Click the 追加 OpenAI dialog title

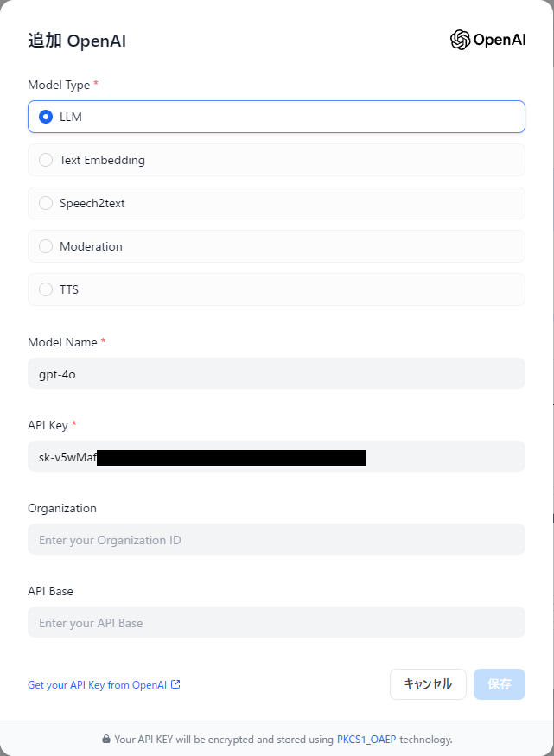click(77, 41)
